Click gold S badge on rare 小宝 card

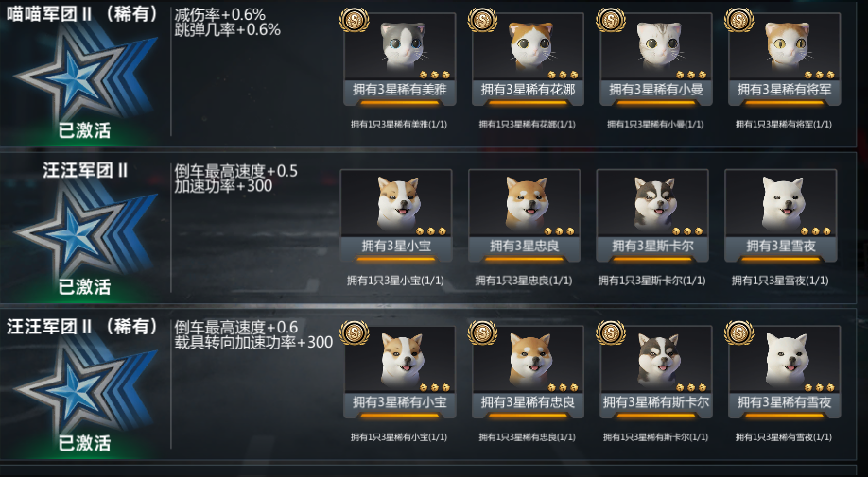(x=355, y=332)
